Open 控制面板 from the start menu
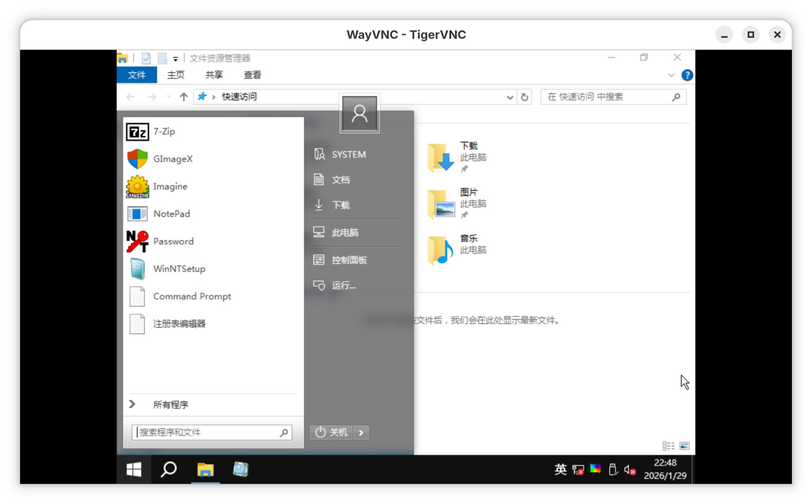 (349, 260)
